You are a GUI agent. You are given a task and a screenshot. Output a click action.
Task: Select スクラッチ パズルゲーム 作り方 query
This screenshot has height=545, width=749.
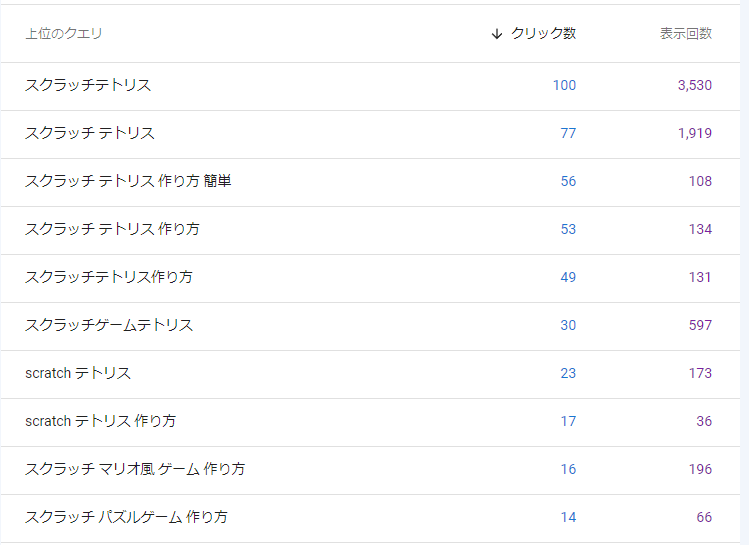[x=126, y=518]
